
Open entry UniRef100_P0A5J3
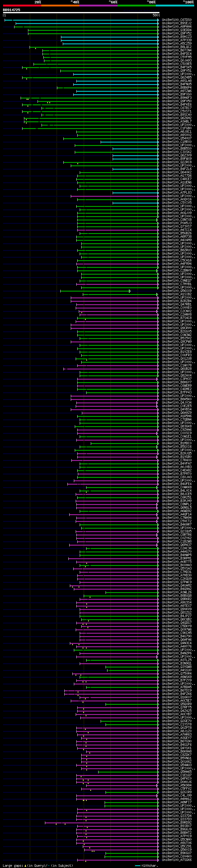[177, 223]
